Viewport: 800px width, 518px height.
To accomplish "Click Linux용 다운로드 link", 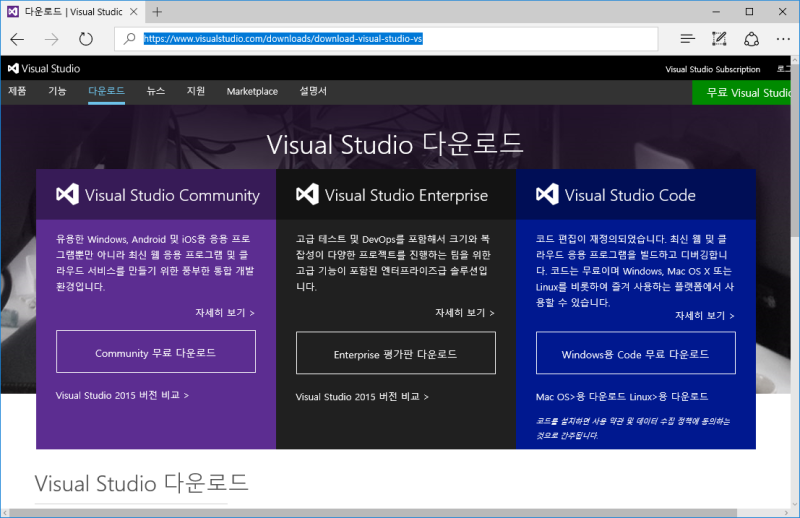I will 668,397.
